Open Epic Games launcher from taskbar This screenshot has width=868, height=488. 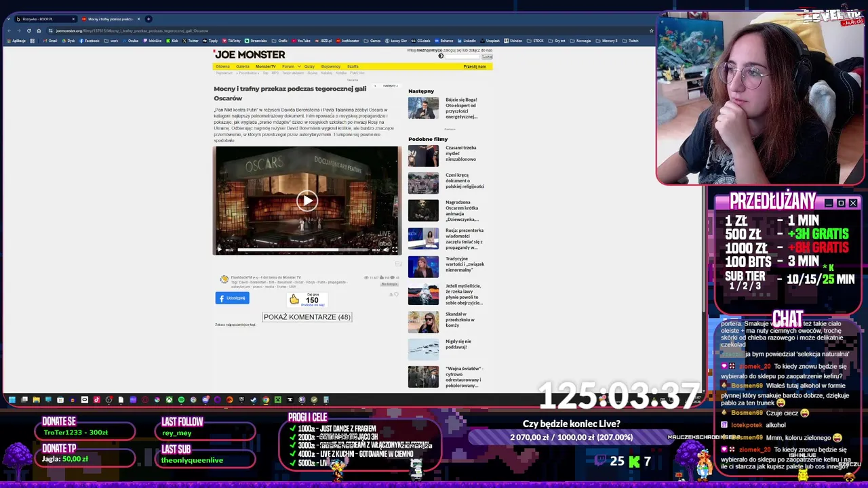pos(241,400)
